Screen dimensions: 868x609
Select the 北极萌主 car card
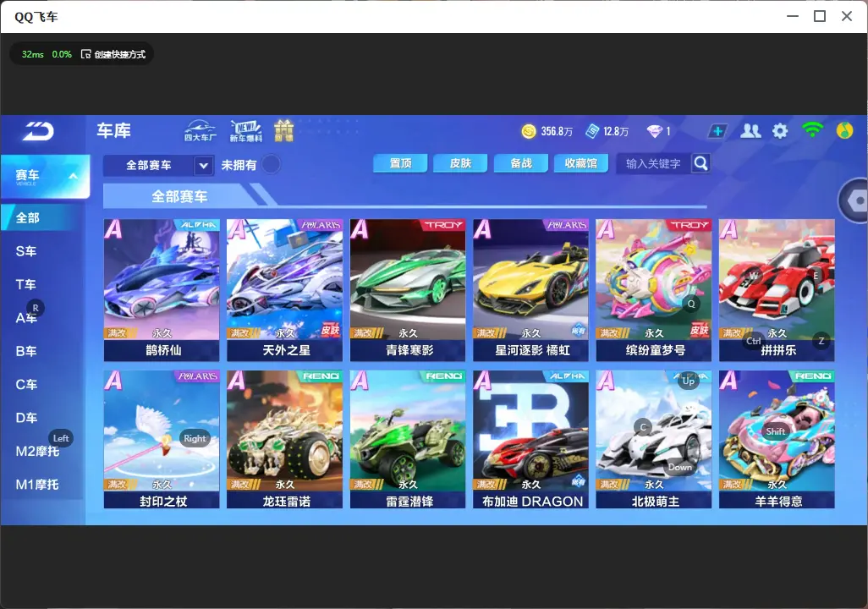(x=654, y=439)
